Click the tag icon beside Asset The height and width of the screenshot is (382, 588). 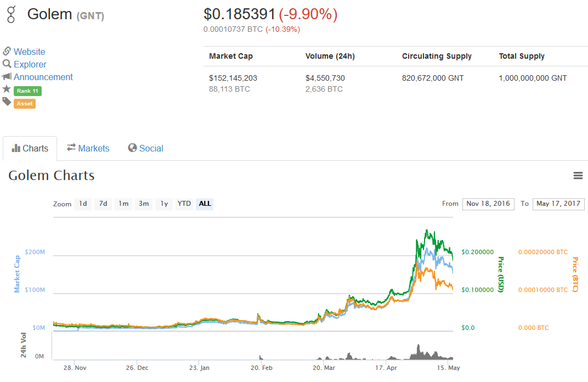(x=7, y=102)
